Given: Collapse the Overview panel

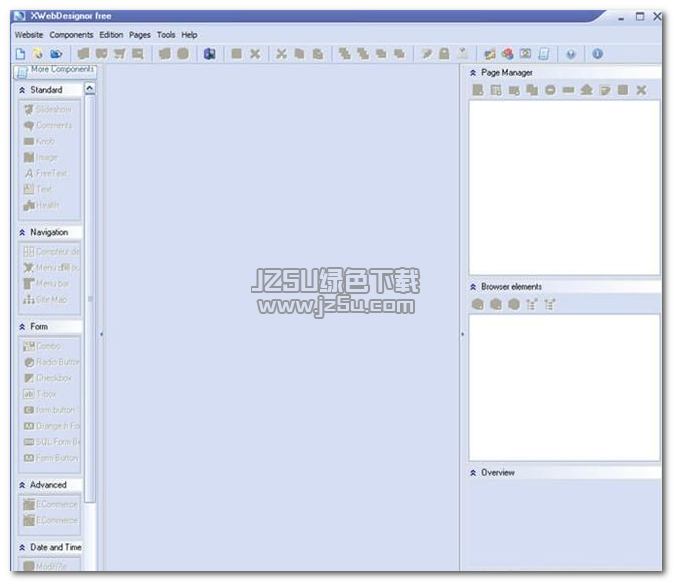Looking at the screenshot, I should pos(473,473).
